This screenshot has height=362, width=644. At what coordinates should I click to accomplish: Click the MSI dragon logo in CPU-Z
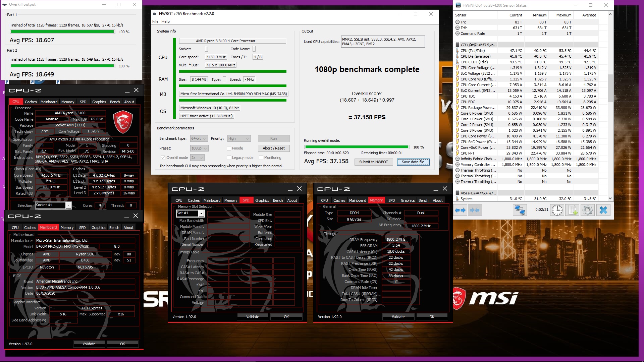tap(123, 122)
